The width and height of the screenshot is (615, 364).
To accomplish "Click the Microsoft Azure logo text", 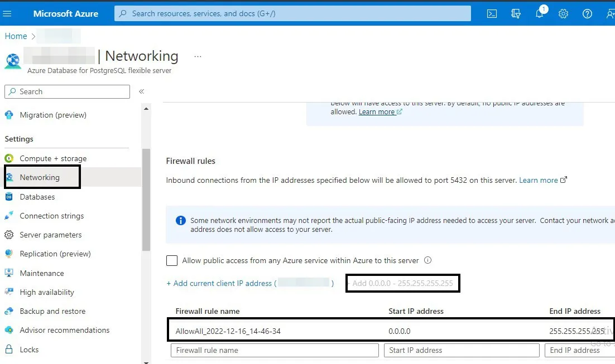I will (x=65, y=14).
